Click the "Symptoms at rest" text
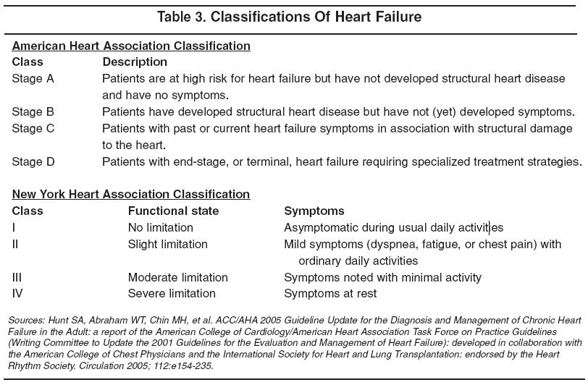The width and height of the screenshot is (588, 385). (x=330, y=294)
